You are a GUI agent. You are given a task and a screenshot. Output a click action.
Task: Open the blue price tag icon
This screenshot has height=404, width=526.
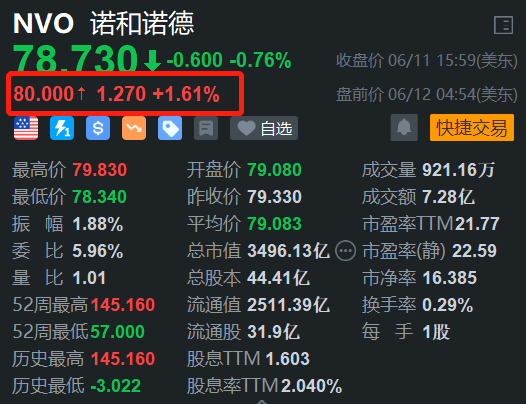pos(170,128)
